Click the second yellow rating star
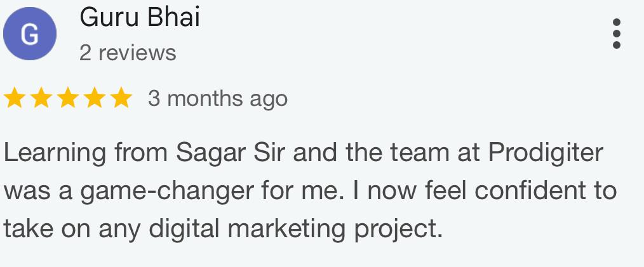 click(41, 99)
